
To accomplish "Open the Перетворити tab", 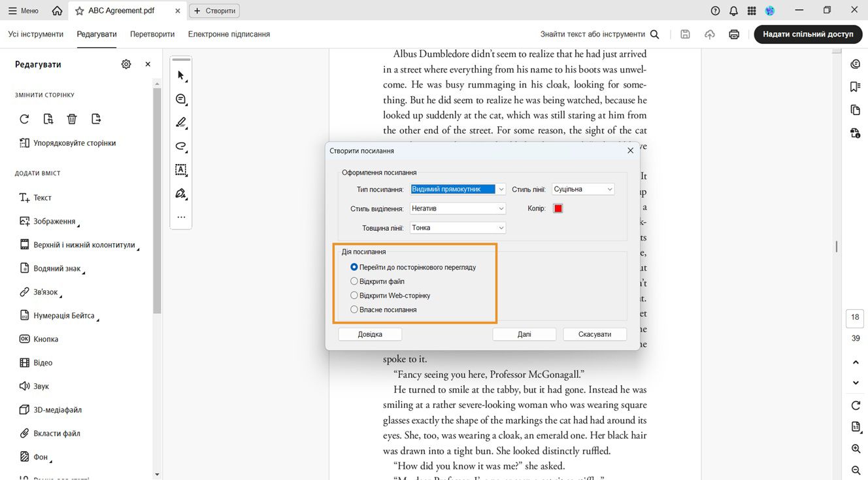I will coord(152,34).
